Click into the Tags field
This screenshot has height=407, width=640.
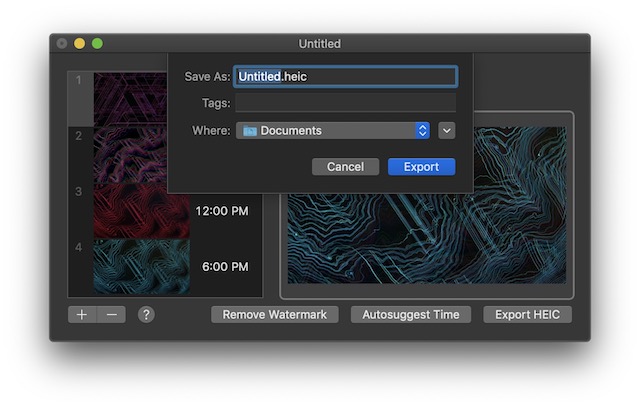pos(345,103)
